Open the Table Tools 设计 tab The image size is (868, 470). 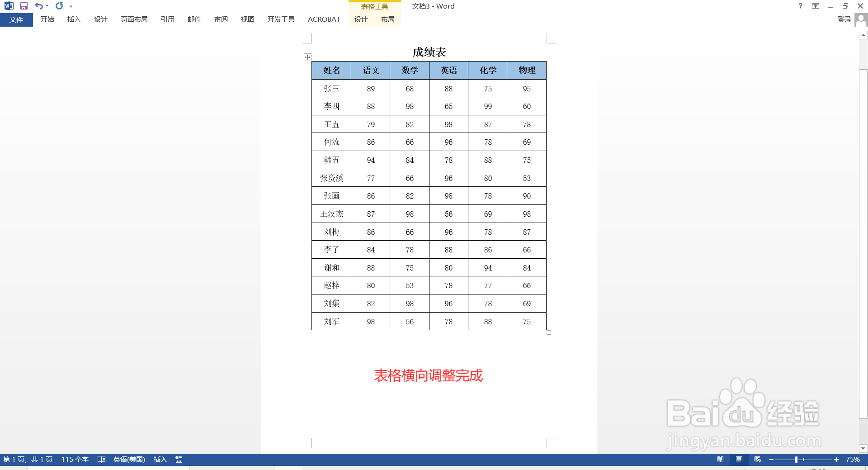[361, 19]
